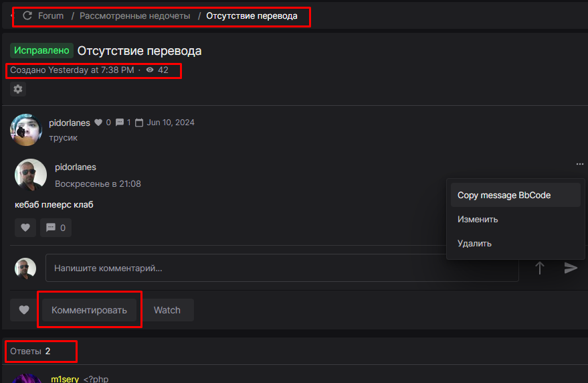This screenshot has width=588, height=383.
Task: Click the up arrow icon beside comment field
Action: (540, 268)
